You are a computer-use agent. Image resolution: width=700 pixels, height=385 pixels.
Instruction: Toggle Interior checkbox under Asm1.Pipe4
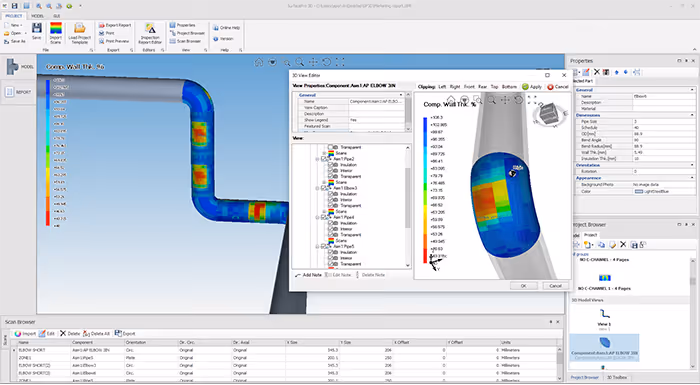pos(331,229)
